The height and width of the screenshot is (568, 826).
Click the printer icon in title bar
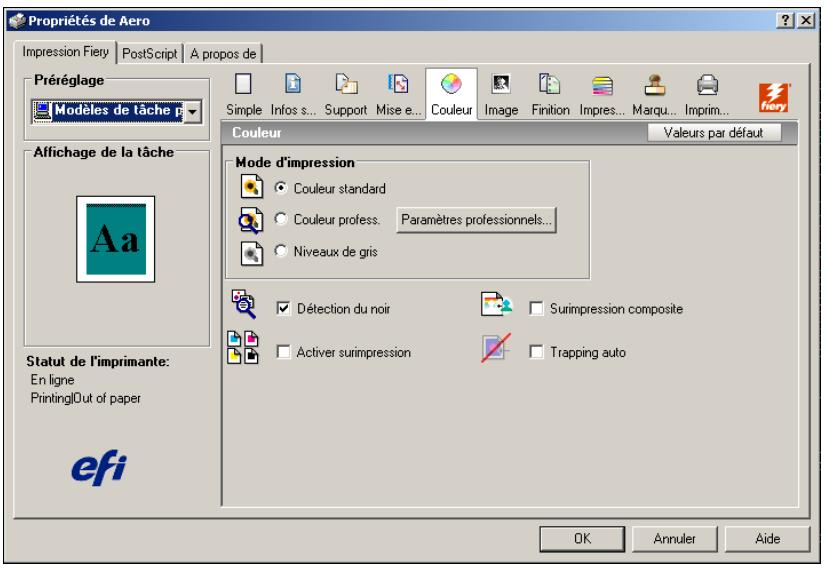pyautogui.click(x=17, y=21)
